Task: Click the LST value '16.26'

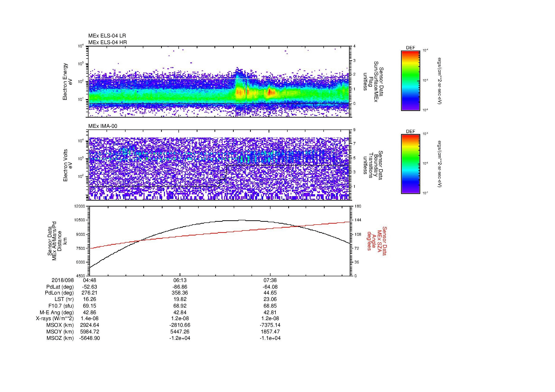Action: click(x=90, y=300)
